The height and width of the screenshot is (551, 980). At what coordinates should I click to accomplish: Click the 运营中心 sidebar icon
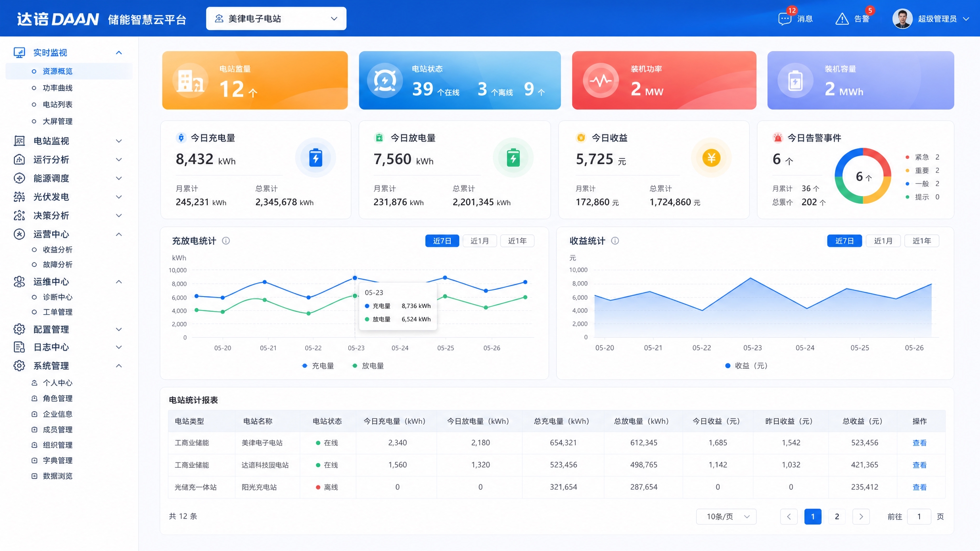19,234
